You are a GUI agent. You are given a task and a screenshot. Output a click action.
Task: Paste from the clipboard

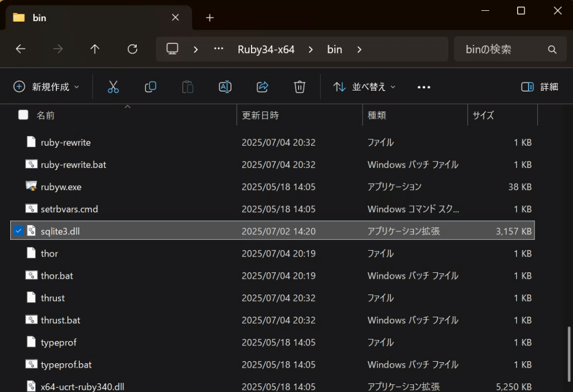pos(188,87)
